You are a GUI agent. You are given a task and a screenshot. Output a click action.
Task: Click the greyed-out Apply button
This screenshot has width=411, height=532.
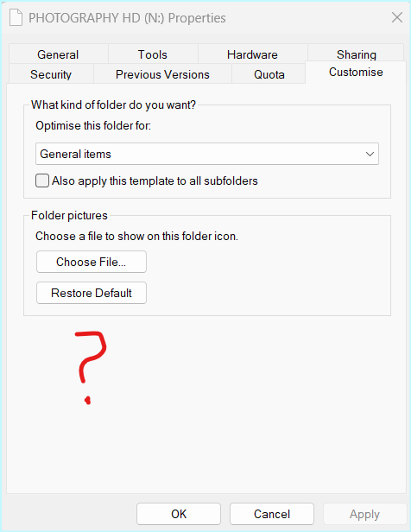point(364,514)
